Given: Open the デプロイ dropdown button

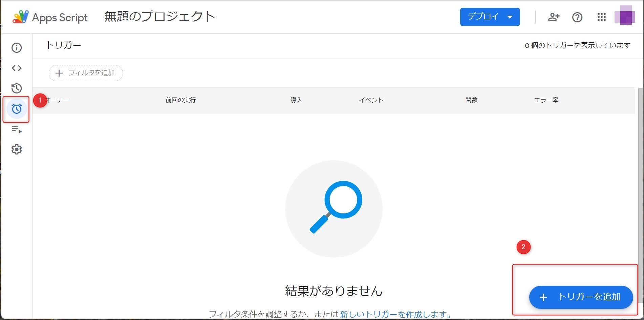Looking at the screenshot, I should [490, 17].
